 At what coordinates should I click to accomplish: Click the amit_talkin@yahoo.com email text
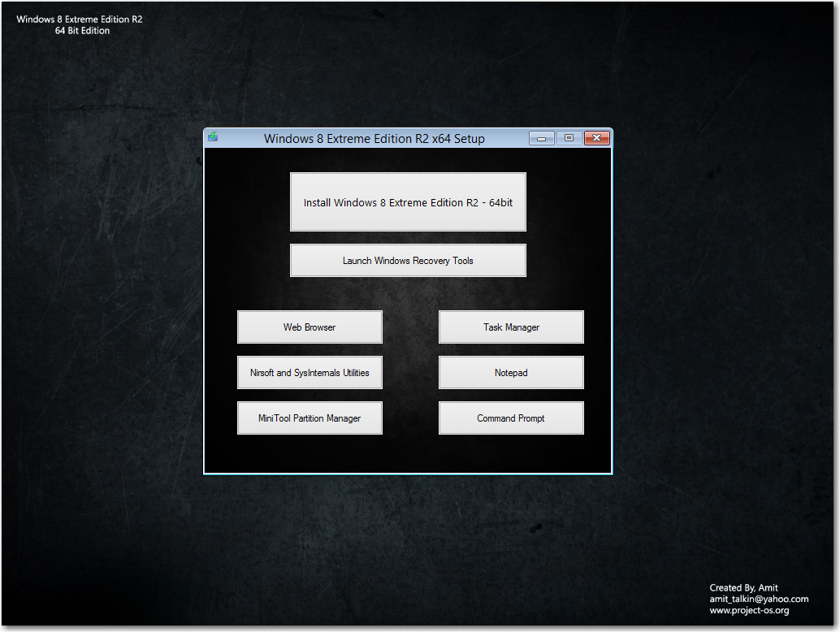757,598
